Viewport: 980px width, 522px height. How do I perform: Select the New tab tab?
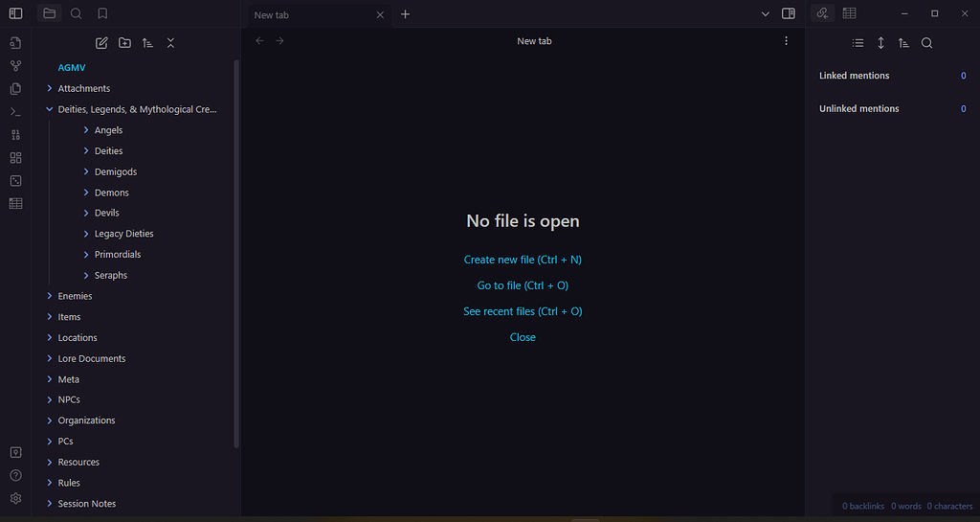tap(320, 15)
